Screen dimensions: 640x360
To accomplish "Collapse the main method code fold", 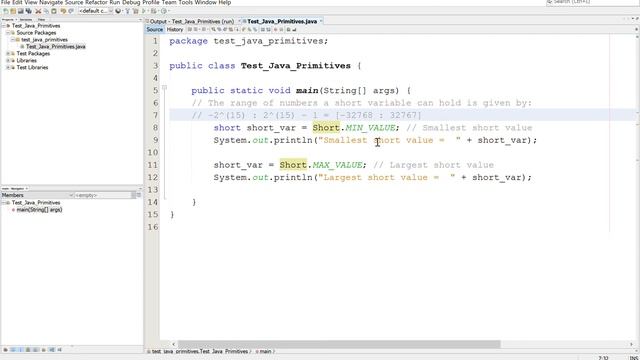I will 164,87.
